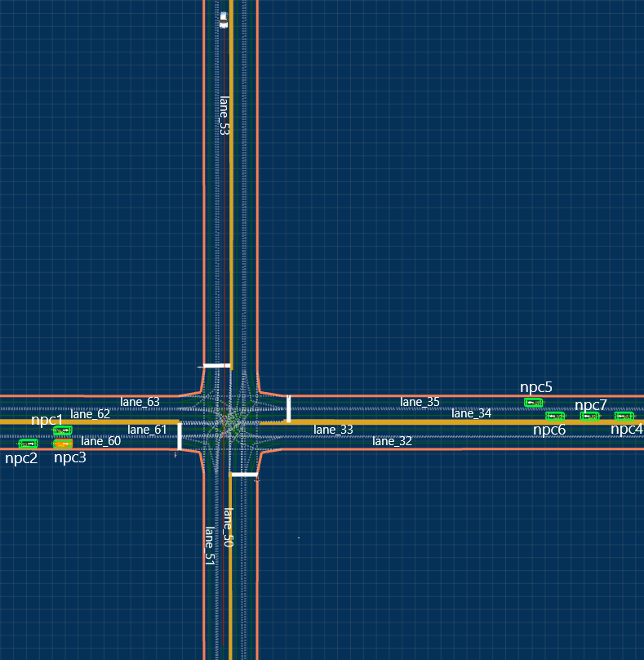Click the lane_53 label
This screenshot has width=644, height=660.
pyautogui.click(x=224, y=115)
